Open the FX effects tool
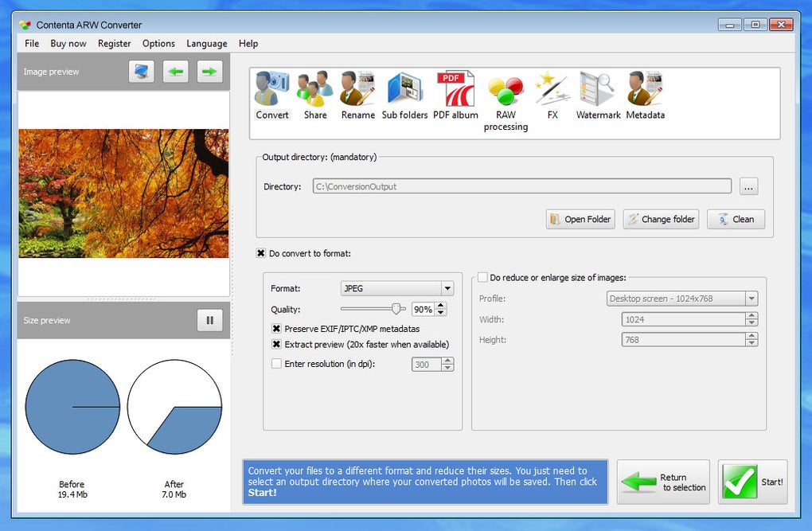 [552, 96]
